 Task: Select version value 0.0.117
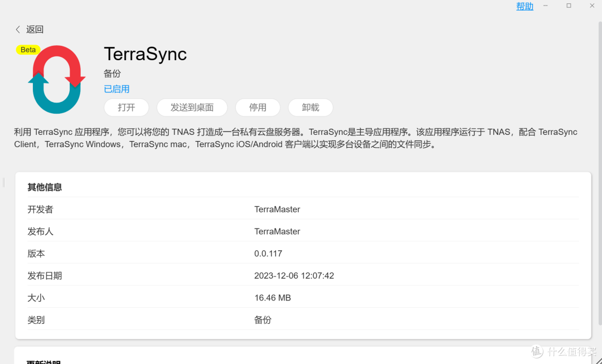[x=268, y=254]
